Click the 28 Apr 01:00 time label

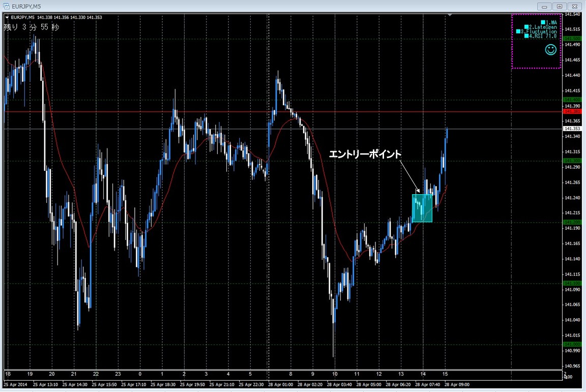280,384
